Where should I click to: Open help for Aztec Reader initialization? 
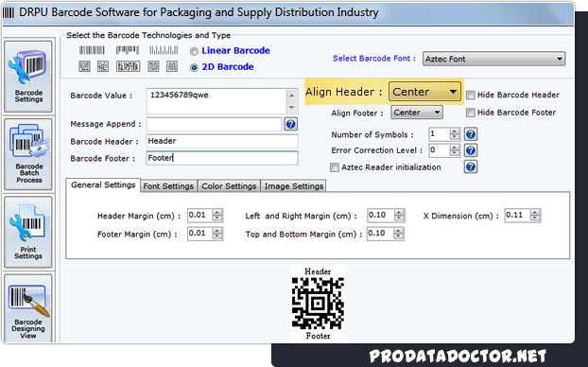pyautogui.click(x=471, y=167)
